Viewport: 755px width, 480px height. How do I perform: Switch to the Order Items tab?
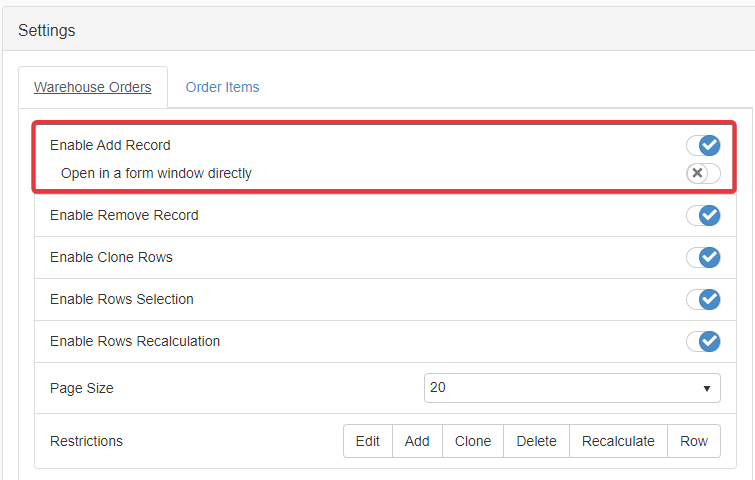(x=222, y=87)
